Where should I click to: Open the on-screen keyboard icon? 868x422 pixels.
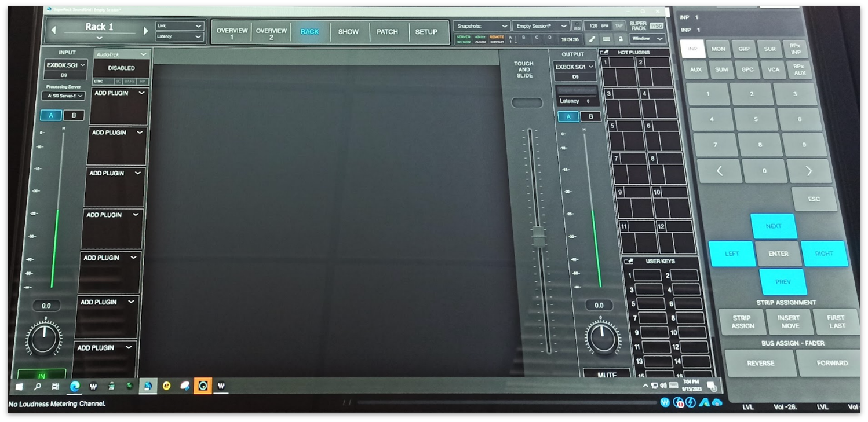(x=607, y=39)
